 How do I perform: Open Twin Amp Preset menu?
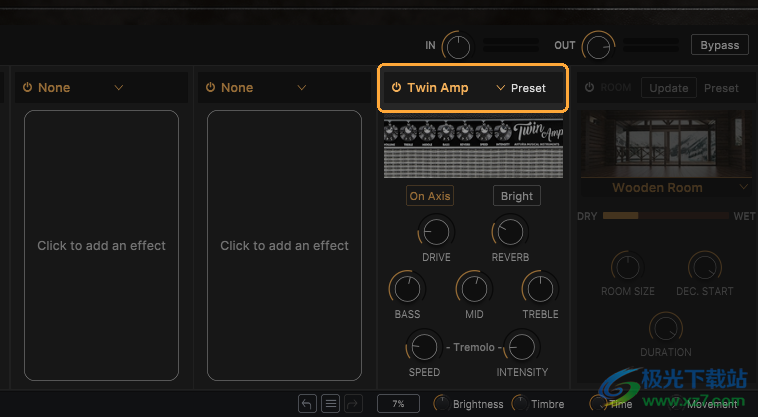(528, 88)
